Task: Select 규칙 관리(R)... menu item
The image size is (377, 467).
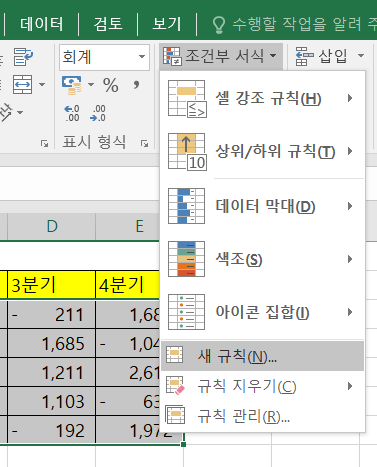Action: pos(263,416)
